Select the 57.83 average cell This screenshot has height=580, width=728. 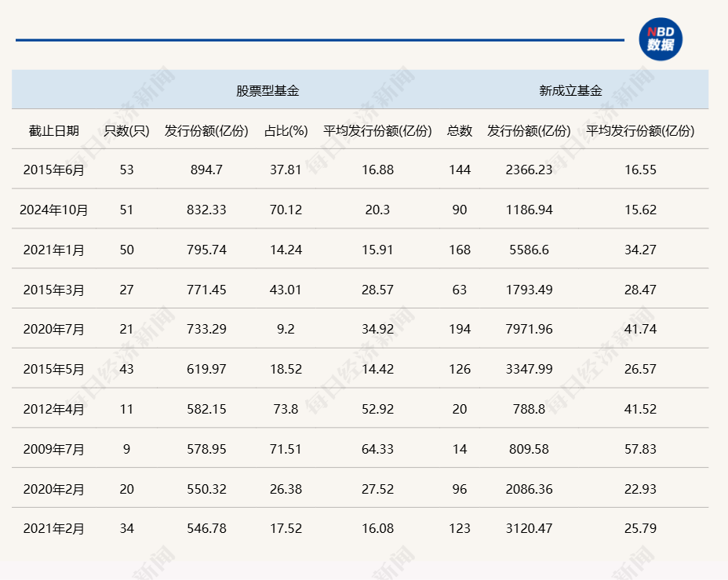(640, 449)
